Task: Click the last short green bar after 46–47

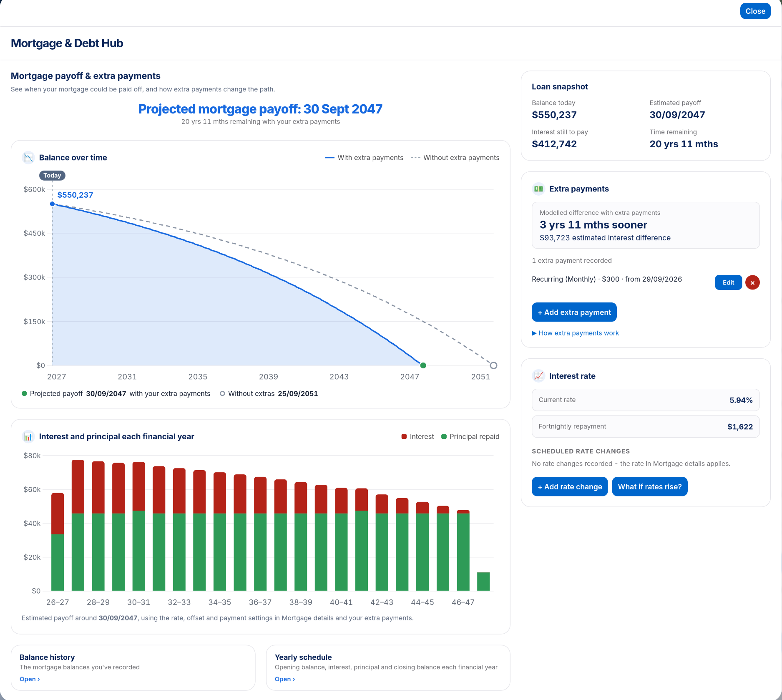Action: [483, 582]
